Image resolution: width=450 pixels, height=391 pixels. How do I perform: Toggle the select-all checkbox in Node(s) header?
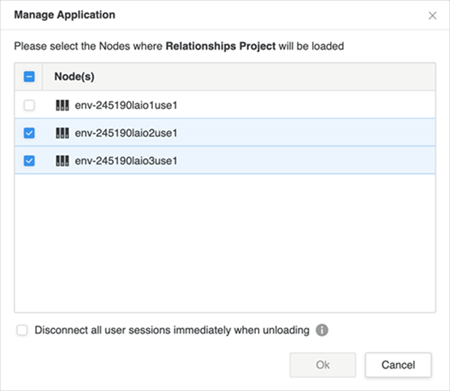pos(29,77)
